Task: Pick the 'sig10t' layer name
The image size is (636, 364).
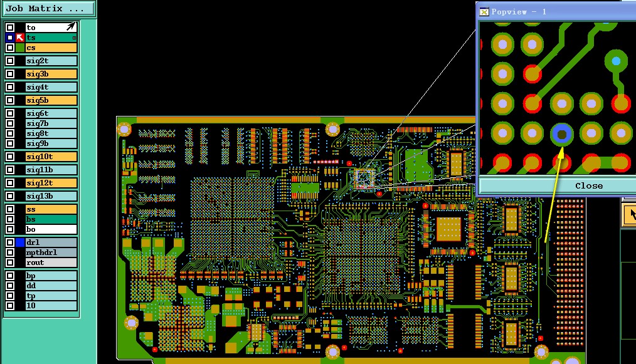Action: [x=51, y=157]
